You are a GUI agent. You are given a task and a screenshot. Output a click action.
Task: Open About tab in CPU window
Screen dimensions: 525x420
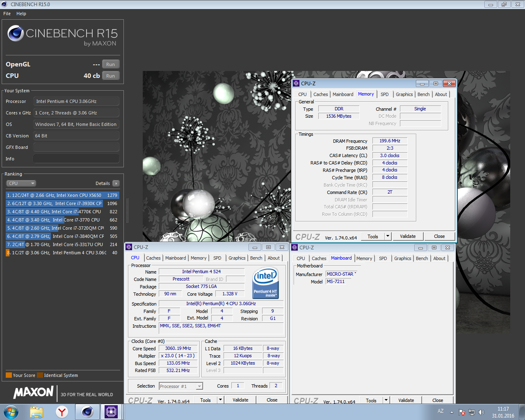point(274,258)
